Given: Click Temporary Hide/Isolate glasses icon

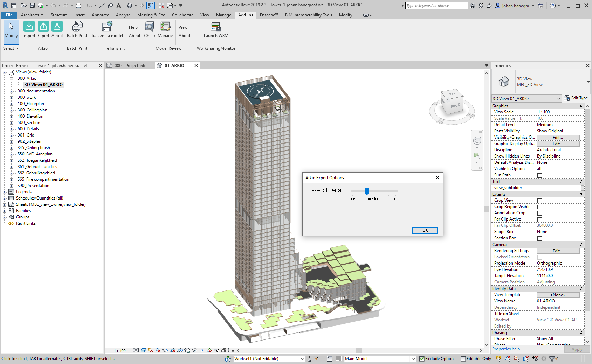Looking at the screenshot, I should (194, 350).
